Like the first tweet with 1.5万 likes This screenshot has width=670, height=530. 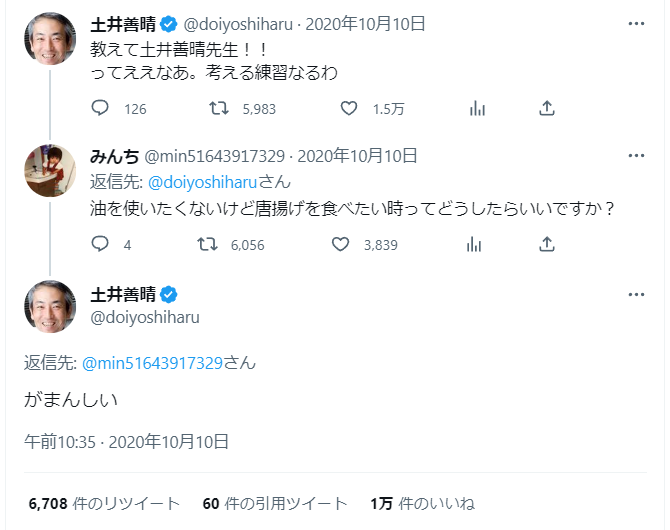click(x=349, y=108)
